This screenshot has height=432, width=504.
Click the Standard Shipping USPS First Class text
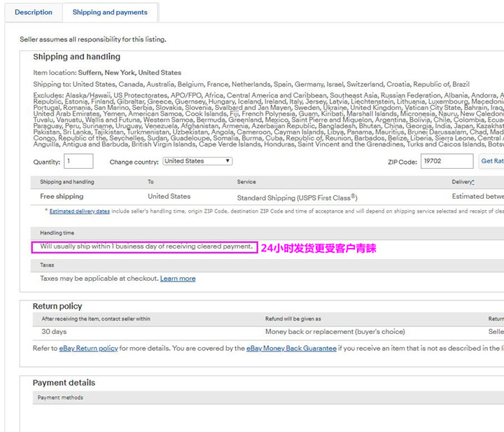(x=297, y=197)
